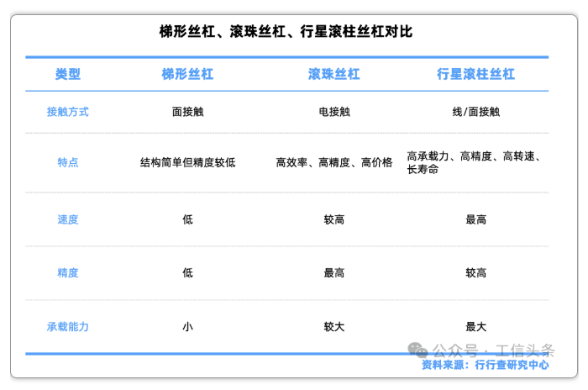Click the 结构简单但精度较低 cell

click(187, 162)
